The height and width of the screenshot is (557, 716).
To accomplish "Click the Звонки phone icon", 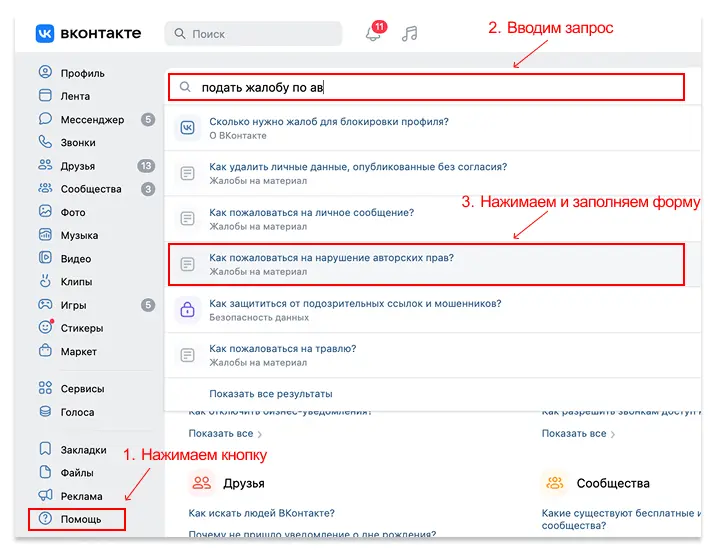I will coord(45,142).
